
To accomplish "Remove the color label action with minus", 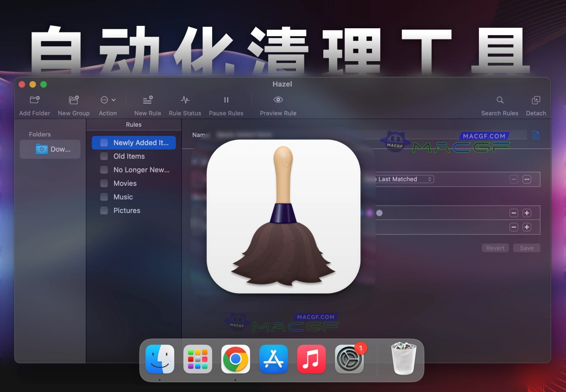I will coord(514,213).
